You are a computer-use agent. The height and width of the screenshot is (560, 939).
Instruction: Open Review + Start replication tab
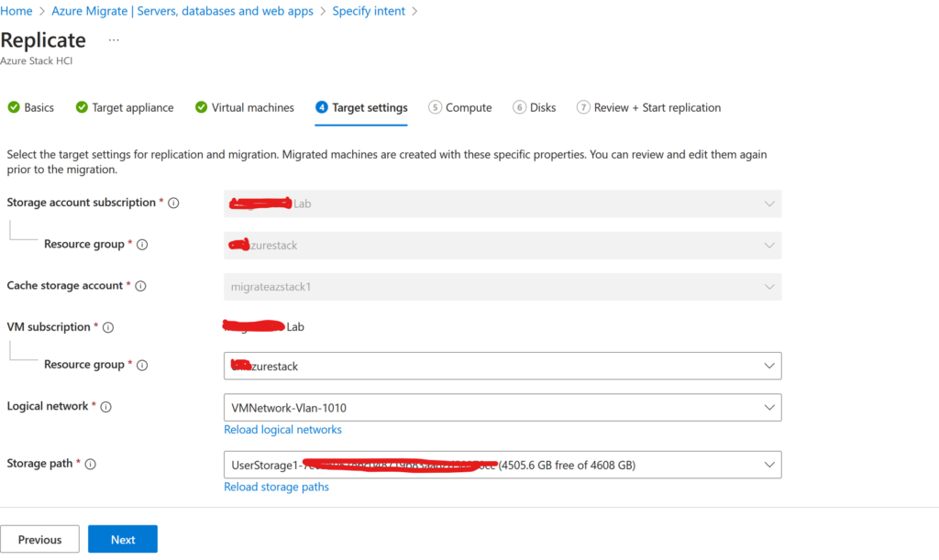click(x=657, y=107)
